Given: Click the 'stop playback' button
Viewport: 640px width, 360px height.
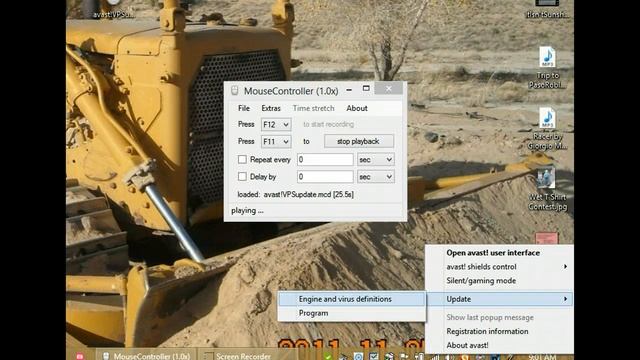Looking at the screenshot, I should (x=359, y=141).
